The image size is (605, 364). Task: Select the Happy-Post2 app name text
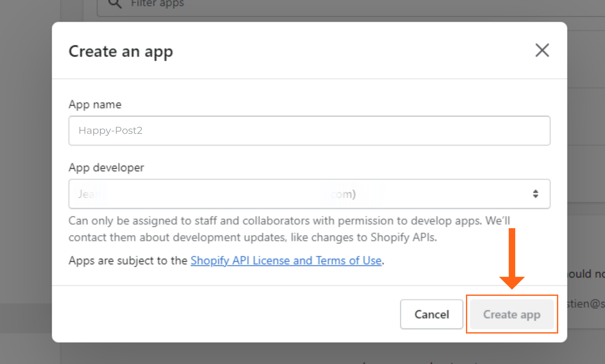click(110, 130)
